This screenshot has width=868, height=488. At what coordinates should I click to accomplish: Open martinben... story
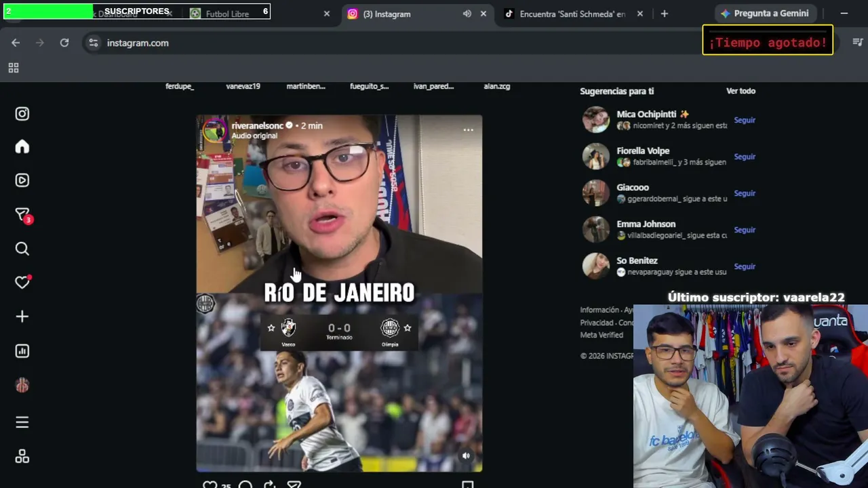point(306,86)
